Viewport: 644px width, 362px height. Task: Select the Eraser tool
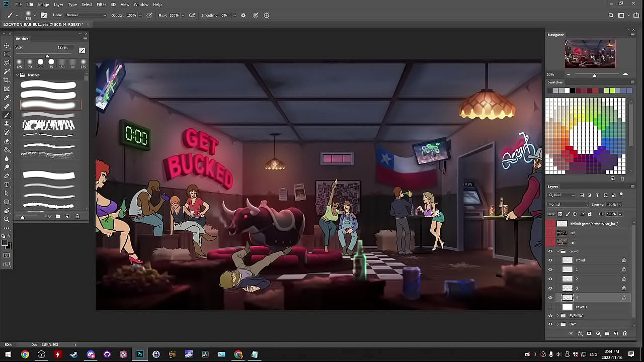coord(7,141)
